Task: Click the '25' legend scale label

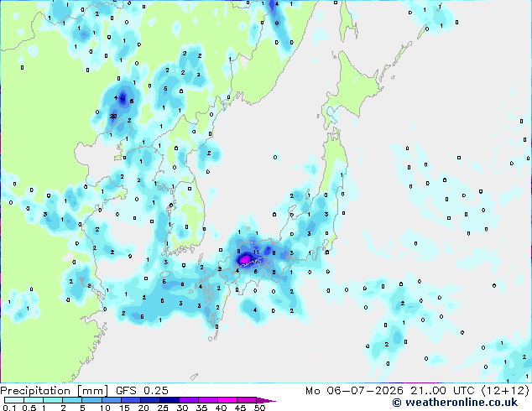Action: tap(163, 408)
